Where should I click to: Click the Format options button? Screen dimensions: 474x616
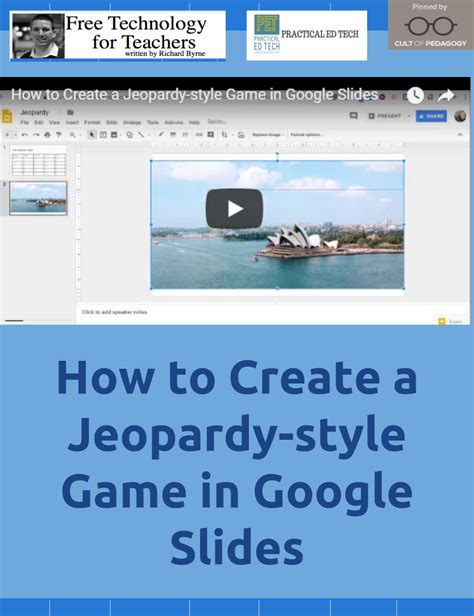click(306, 135)
